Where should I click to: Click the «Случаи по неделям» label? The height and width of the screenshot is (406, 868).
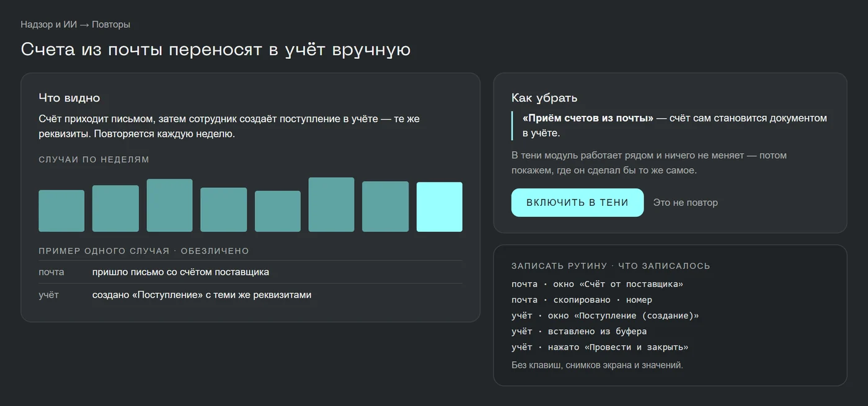click(94, 159)
